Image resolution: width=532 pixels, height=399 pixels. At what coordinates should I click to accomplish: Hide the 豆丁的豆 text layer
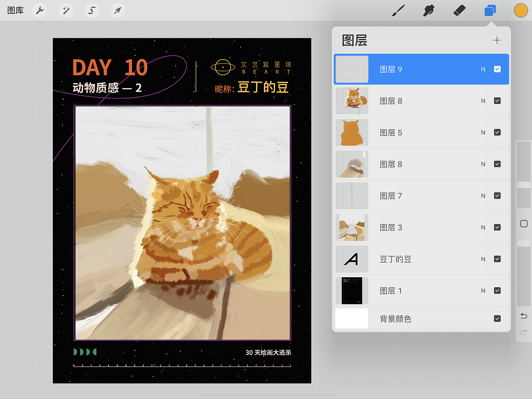point(497,259)
